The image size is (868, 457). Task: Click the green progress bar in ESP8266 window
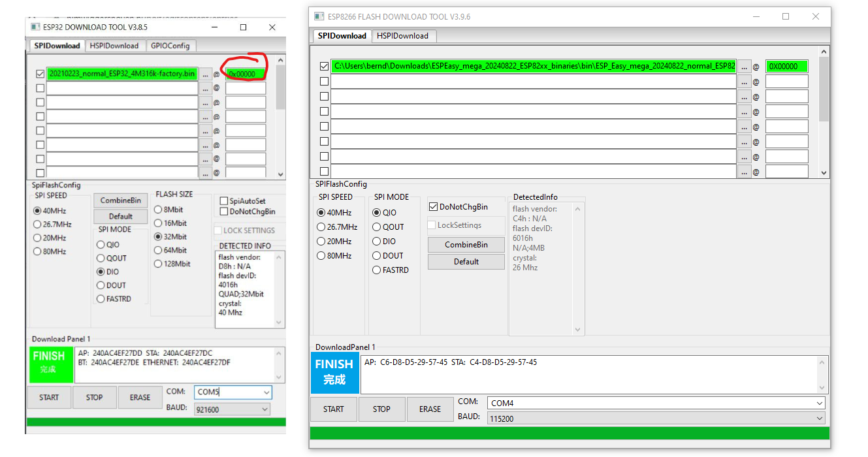pyautogui.click(x=570, y=433)
